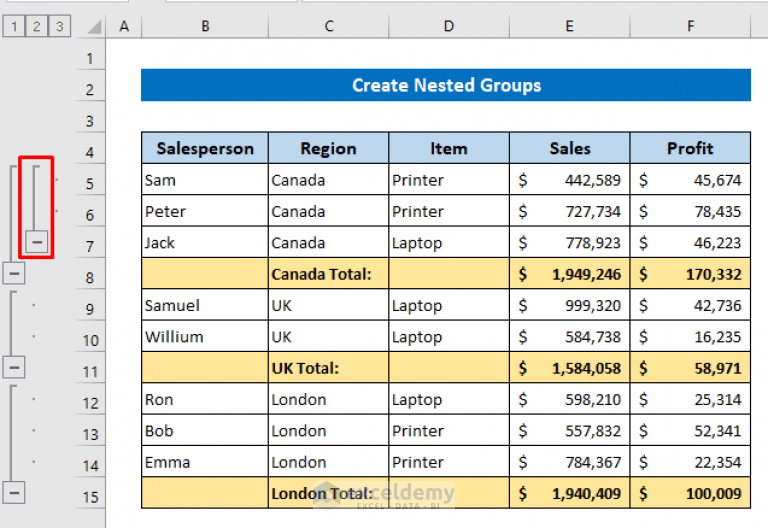Click sales value 999,320
The height and width of the screenshot is (528, 768).
pos(570,305)
